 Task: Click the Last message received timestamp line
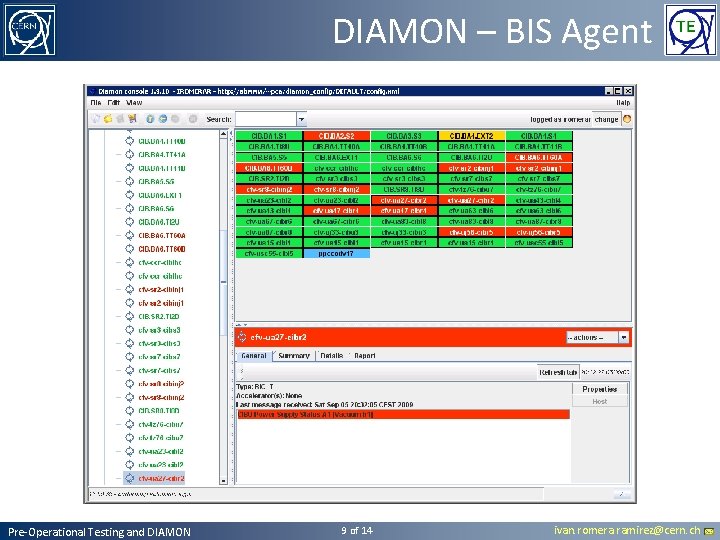(325, 405)
